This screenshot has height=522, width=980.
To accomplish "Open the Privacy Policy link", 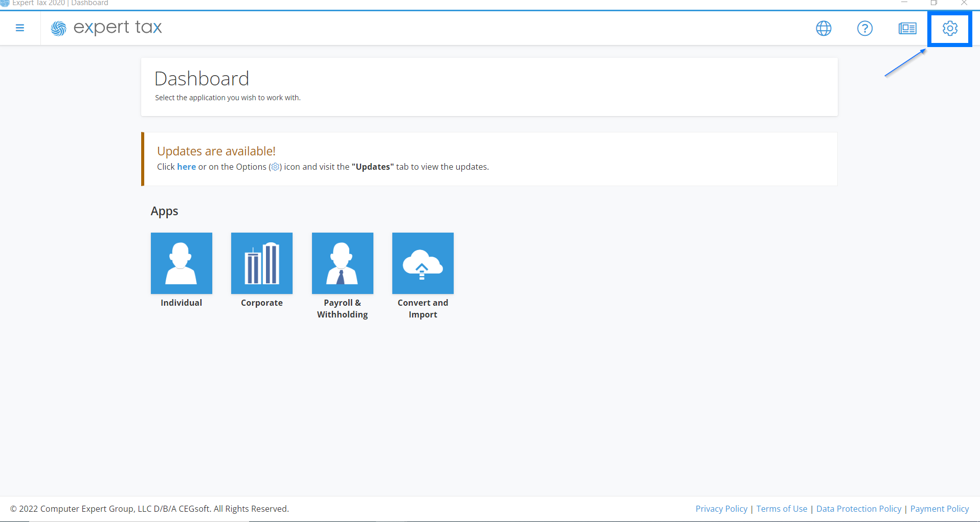I will click(721, 509).
